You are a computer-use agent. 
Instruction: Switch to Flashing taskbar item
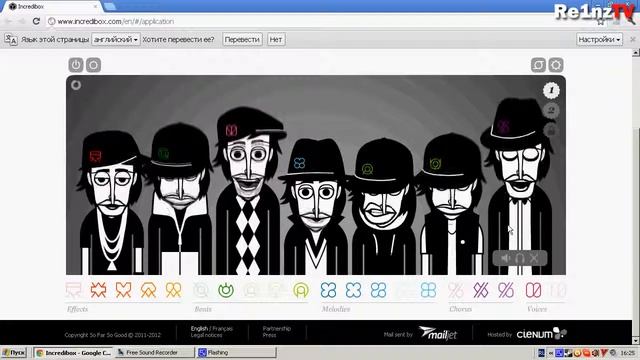(237, 353)
